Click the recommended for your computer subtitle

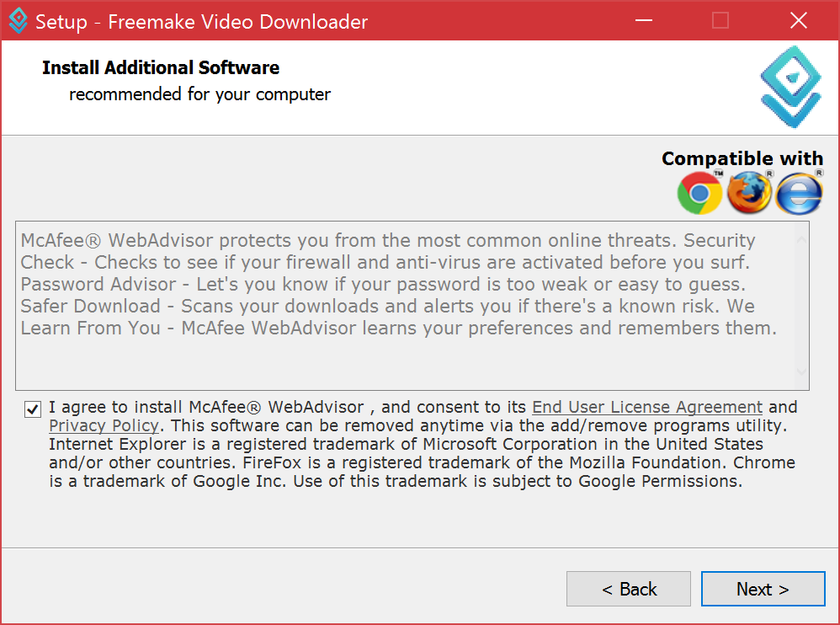(x=199, y=93)
